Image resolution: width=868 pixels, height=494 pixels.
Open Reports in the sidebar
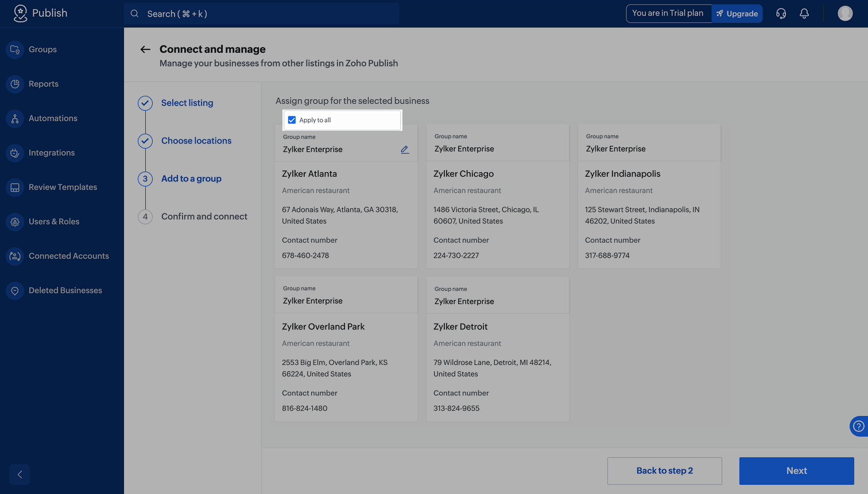coord(44,84)
